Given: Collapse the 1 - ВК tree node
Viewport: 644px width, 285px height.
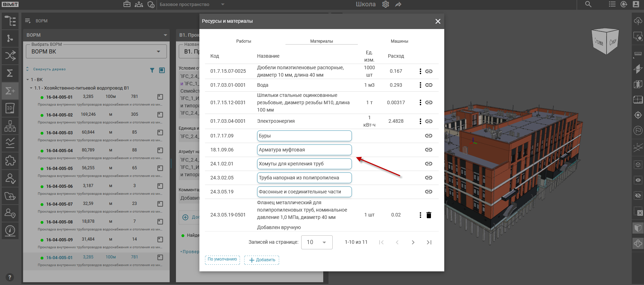Looking at the screenshot, I should (28, 80).
